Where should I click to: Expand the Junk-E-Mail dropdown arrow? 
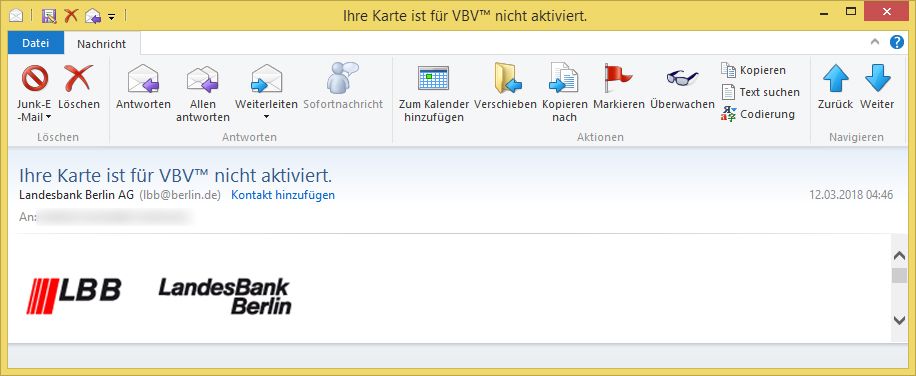tap(48, 117)
